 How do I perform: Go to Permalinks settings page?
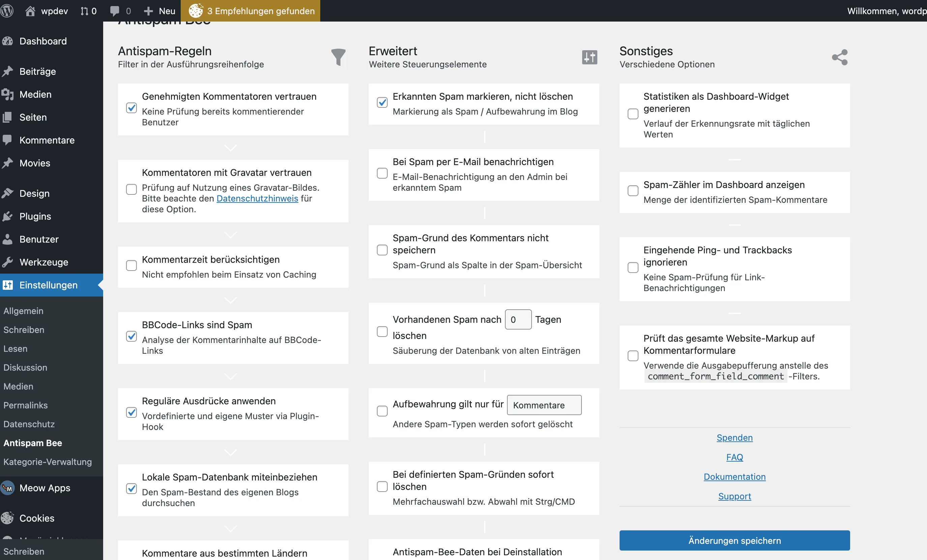(25, 405)
